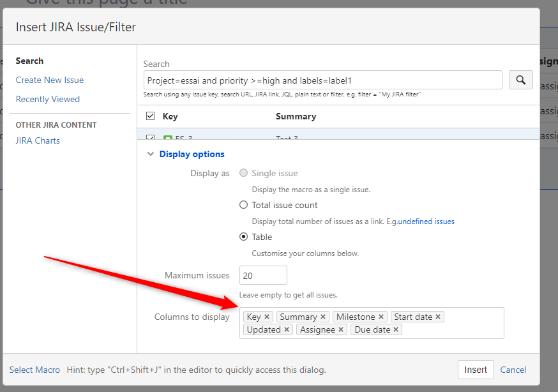
Task: Open the Recently Viewed section
Action: tap(47, 99)
